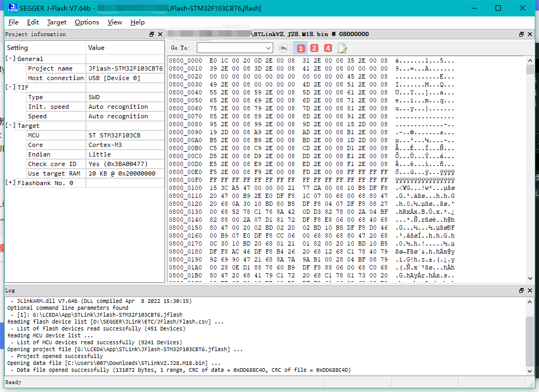This screenshot has width=539, height=392.
Task: Click the hex address 0800_0100
Action: (x=186, y=188)
